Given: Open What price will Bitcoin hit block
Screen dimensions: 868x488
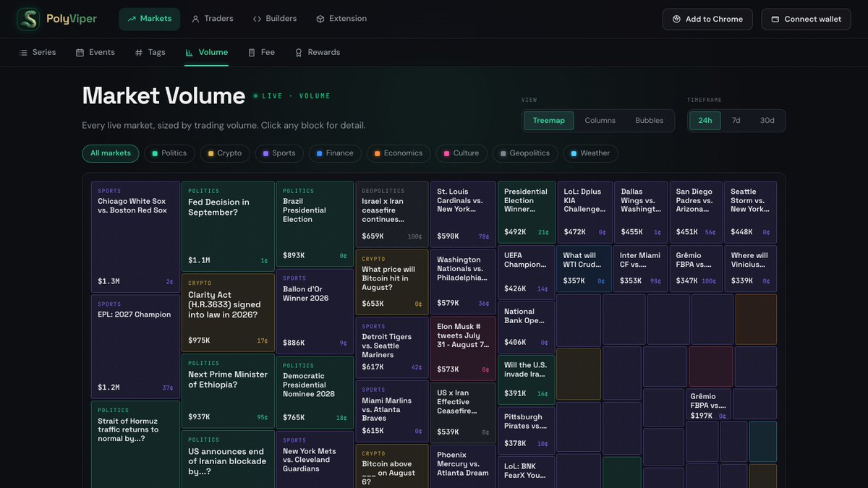Looking at the screenshot, I should point(392,282).
